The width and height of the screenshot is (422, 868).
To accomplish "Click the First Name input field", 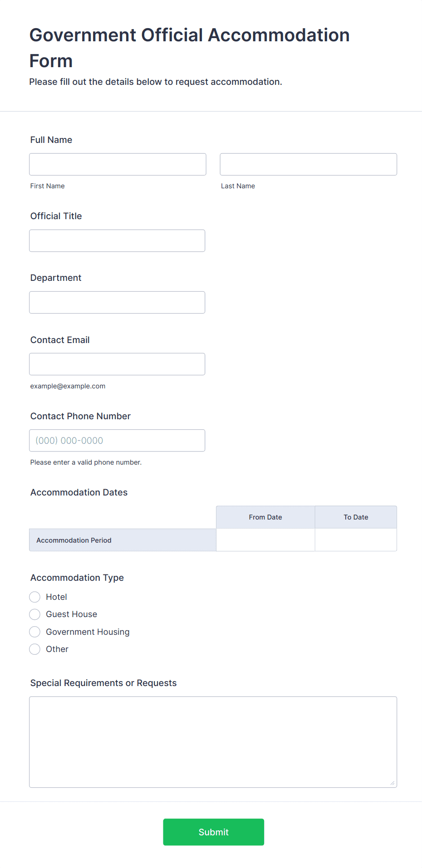I will [x=118, y=164].
